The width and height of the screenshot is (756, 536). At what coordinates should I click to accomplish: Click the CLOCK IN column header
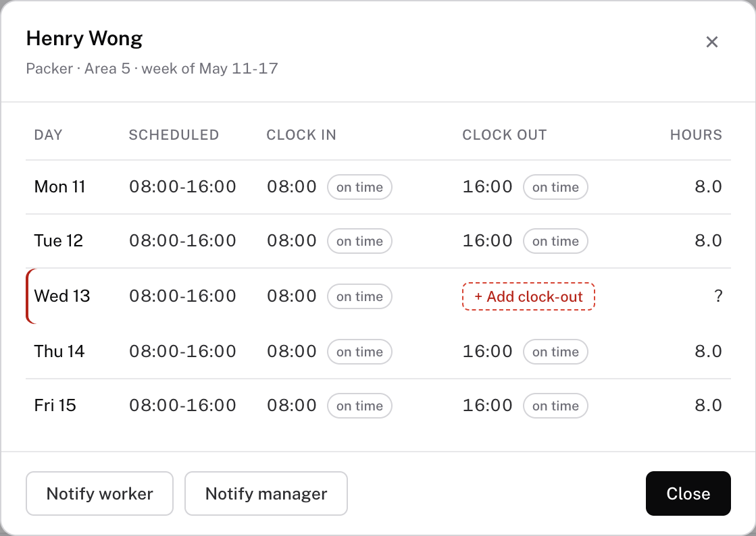[x=301, y=135]
